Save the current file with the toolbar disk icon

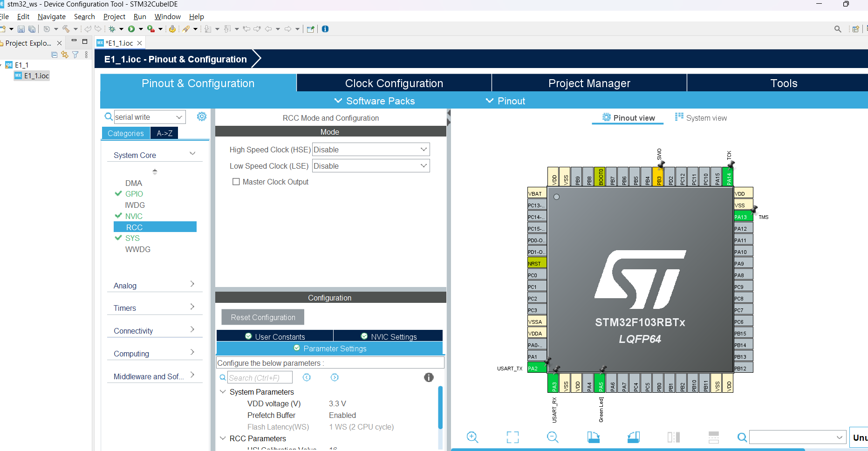[21, 29]
